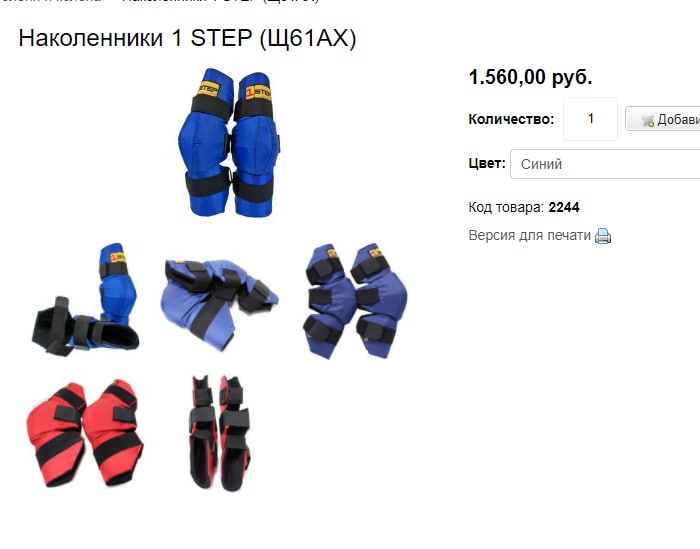
Task: Open the main blue knee pads image
Action: click(229, 142)
